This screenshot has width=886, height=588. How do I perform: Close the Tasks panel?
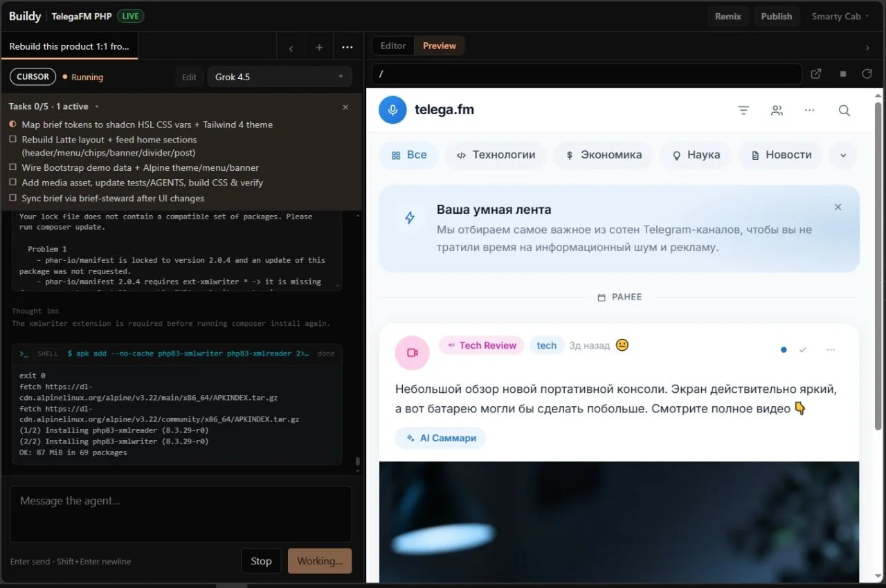tap(345, 107)
